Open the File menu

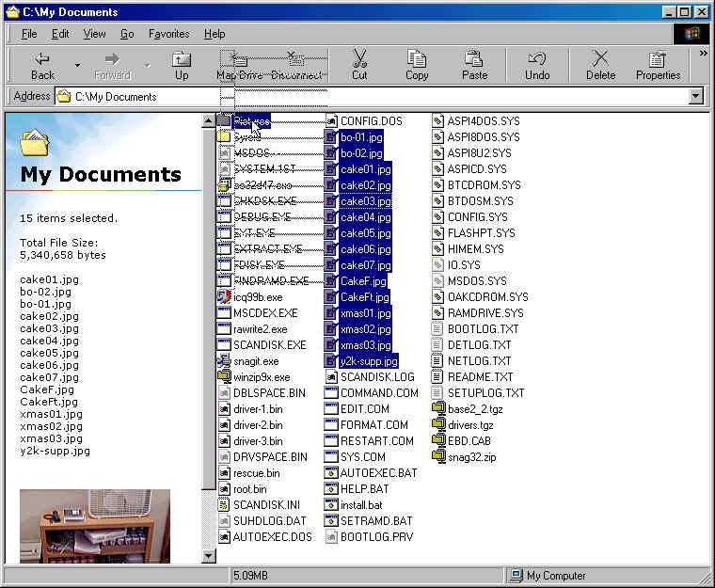coord(29,34)
